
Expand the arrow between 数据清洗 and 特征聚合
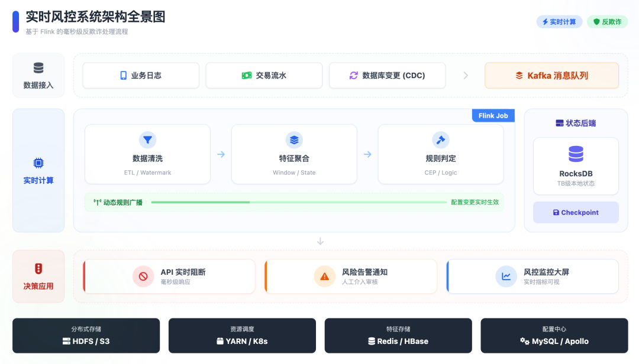221,154
